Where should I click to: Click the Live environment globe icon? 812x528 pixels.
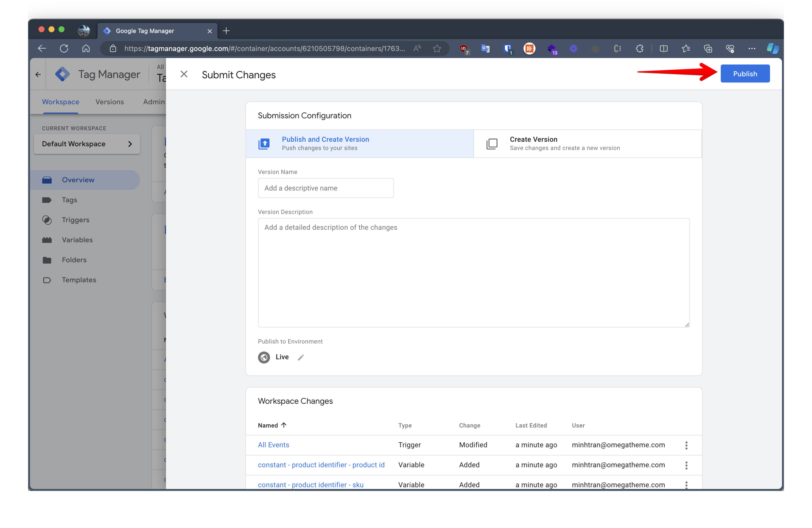264,357
